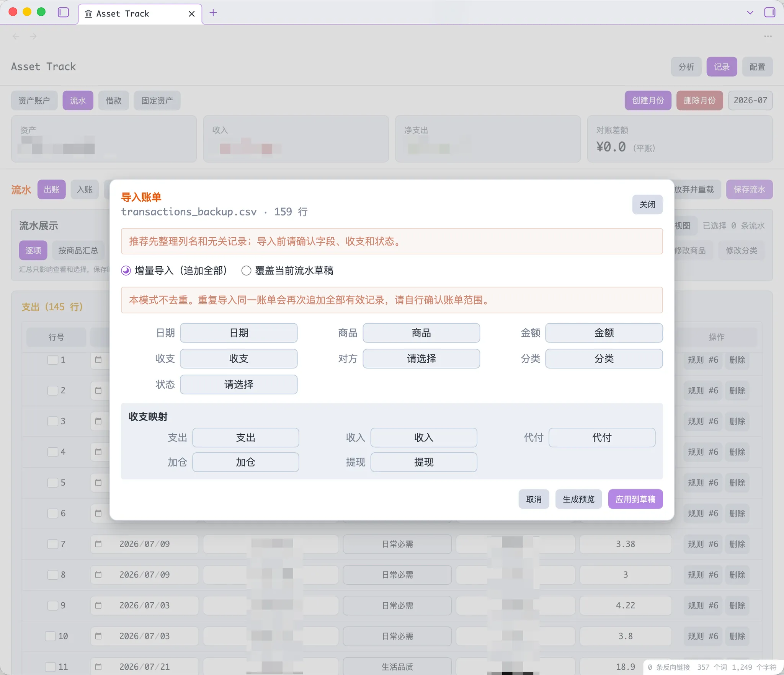Click amount field showing 4.22
Viewport: 784px width, 675px height.
pos(626,605)
